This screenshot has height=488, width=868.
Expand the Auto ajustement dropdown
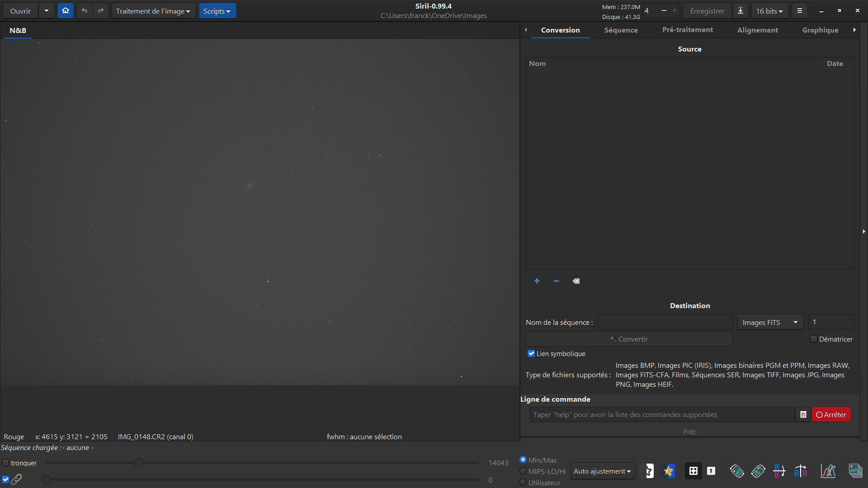tap(602, 471)
